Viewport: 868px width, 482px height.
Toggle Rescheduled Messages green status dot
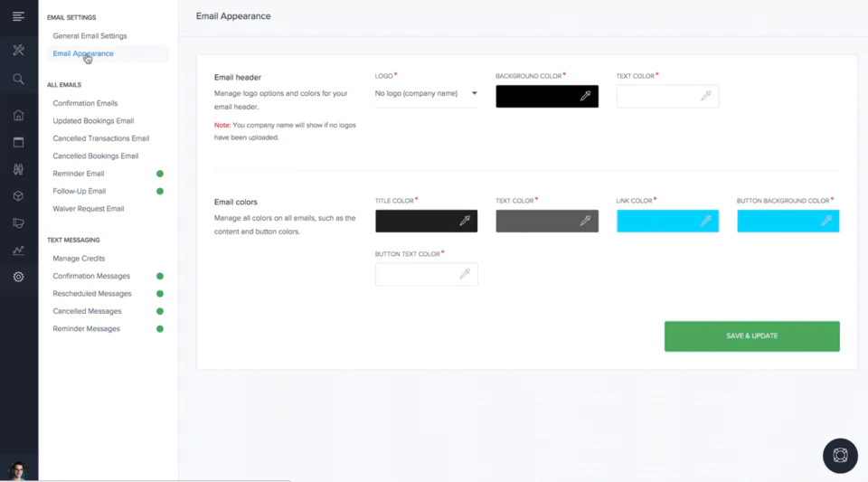160,294
